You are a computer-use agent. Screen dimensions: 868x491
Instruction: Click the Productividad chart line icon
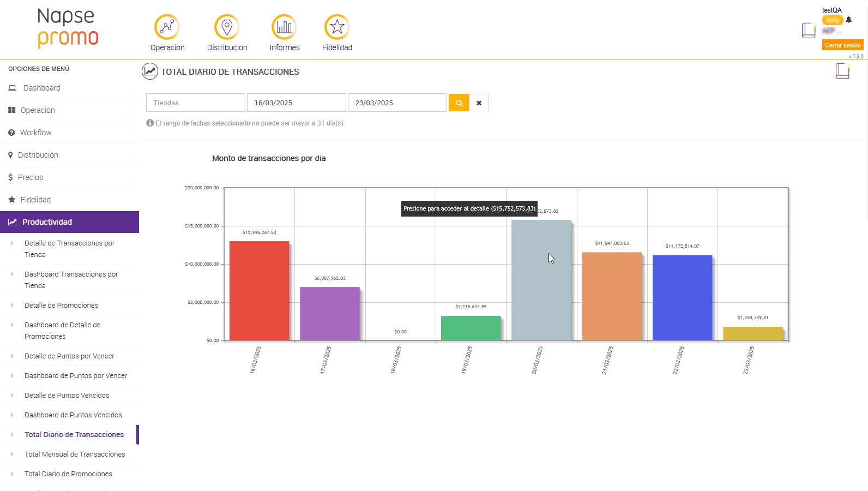pyautogui.click(x=13, y=222)
